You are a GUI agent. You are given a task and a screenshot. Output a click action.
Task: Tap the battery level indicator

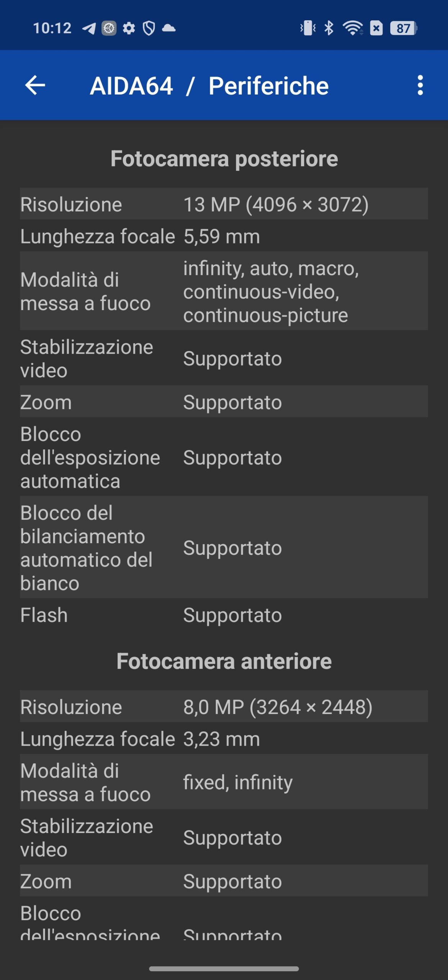click(x=404, y=28)
